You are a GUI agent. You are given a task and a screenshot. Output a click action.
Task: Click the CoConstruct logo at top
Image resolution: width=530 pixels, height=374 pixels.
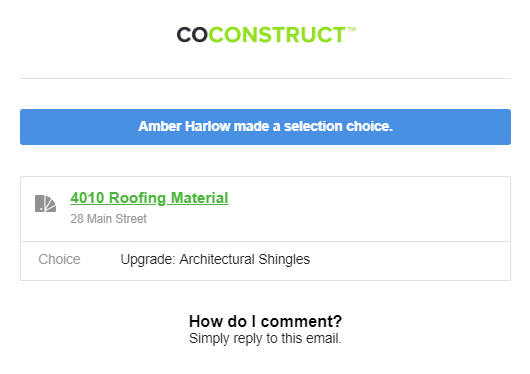266,35
